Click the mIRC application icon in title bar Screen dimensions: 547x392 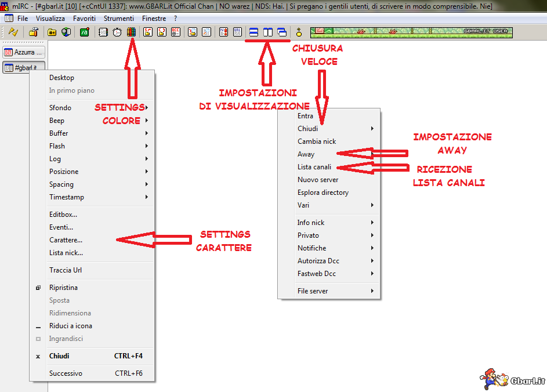tap(5, 6)
